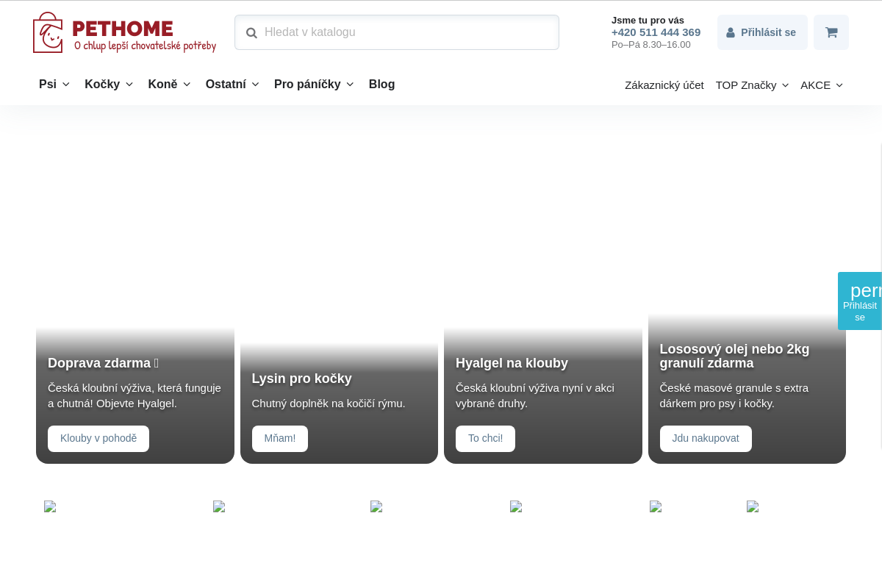
Task: Call phone number +420 511 444 369
Action: (x=656, y=32)
